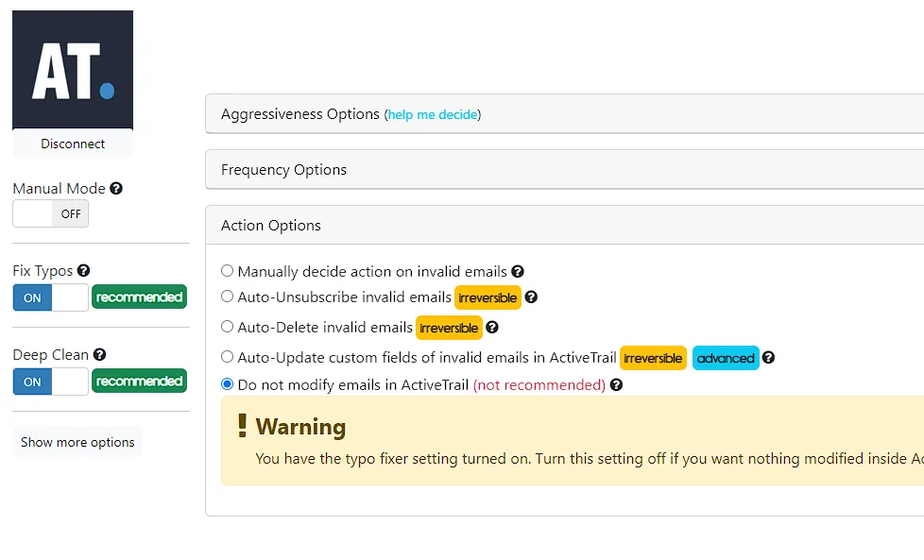Open help for Manually decide action option

coord(518,271)
